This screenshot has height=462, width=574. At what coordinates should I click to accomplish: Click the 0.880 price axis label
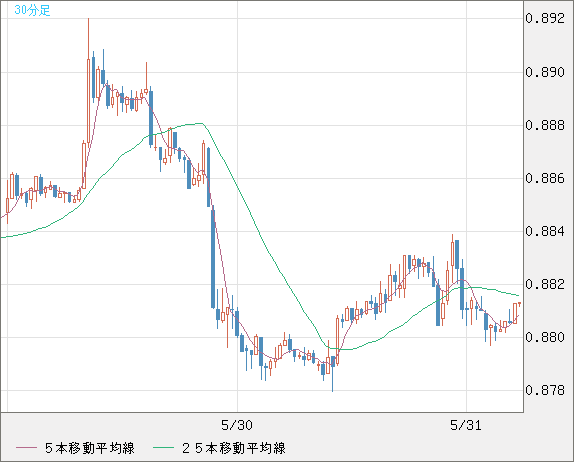tap(545, 337)
